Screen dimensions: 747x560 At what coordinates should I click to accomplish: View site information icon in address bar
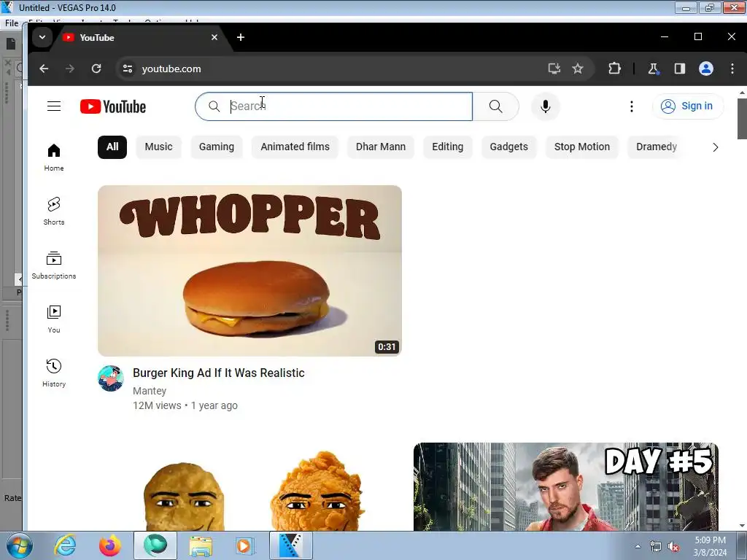128,69
